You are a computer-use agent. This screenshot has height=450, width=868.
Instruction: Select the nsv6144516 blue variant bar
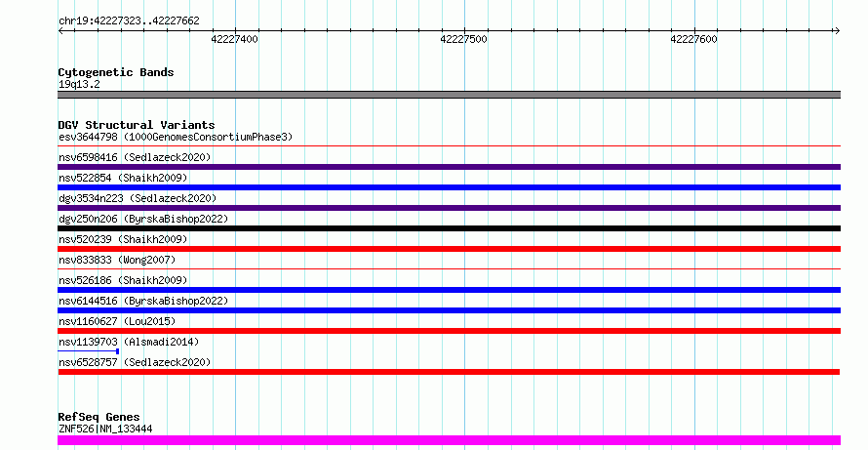[449, 310]
